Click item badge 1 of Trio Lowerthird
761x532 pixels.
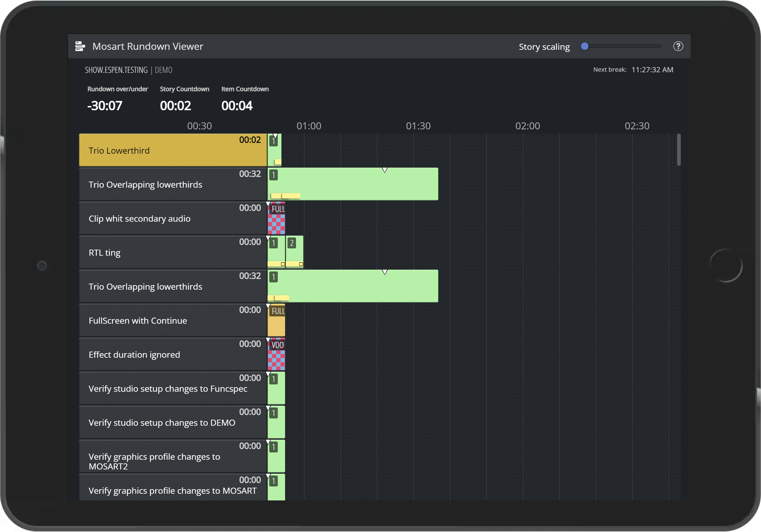coord(274,142)
